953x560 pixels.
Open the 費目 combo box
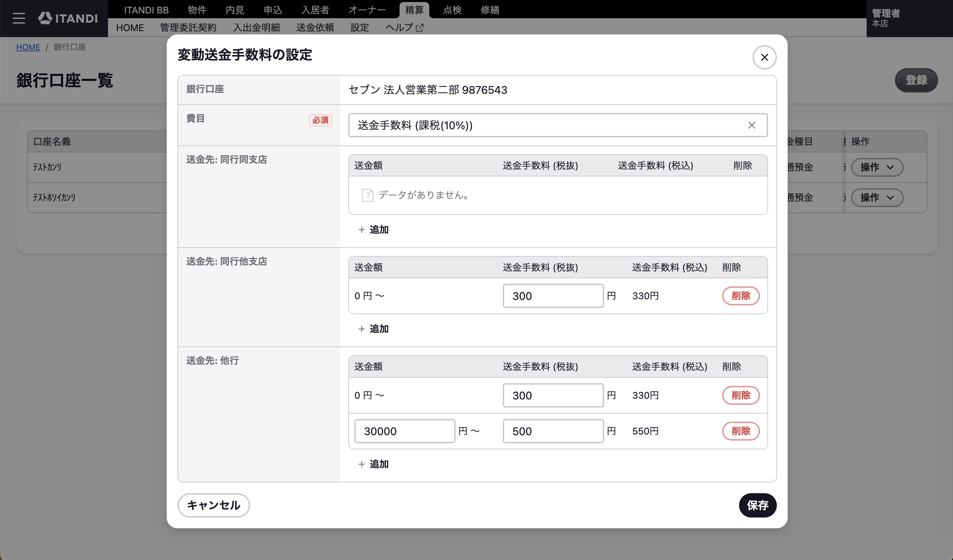coord(558,125)
